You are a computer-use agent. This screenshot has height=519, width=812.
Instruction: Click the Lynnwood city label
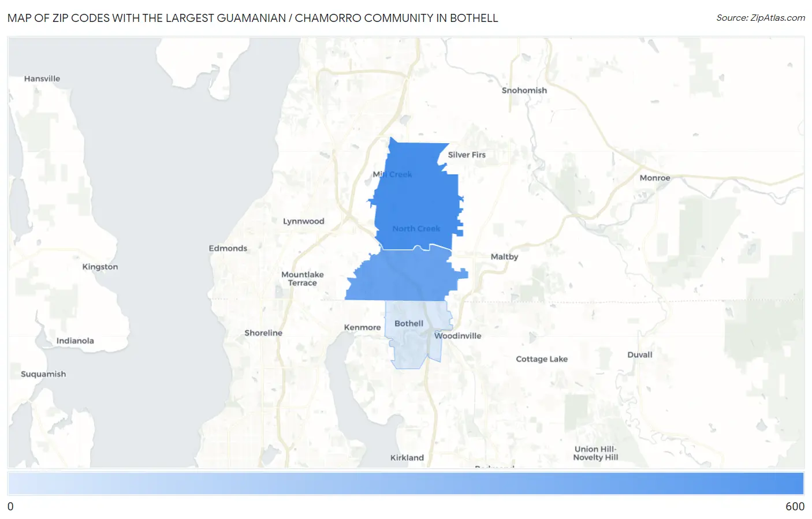(303, 221)
